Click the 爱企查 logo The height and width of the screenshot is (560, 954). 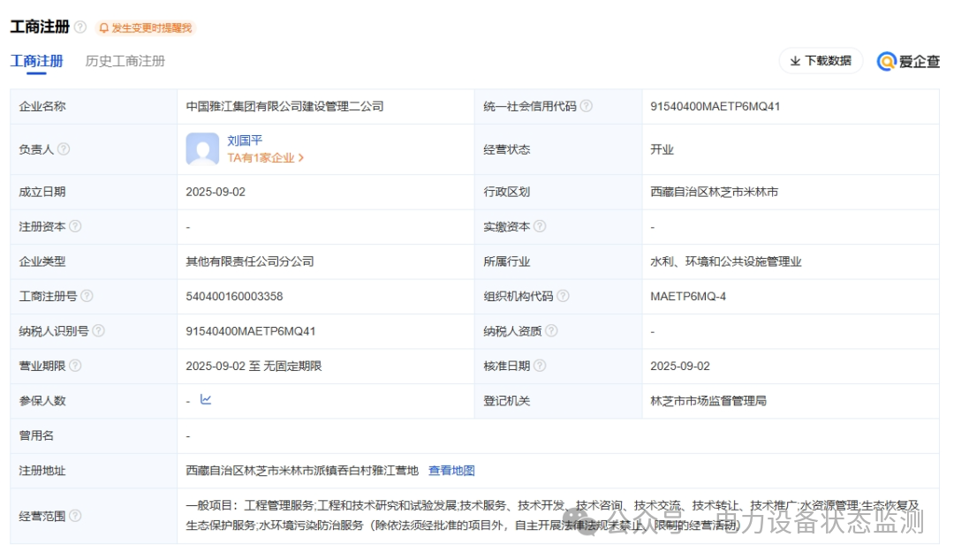click(x=908, y=61)
